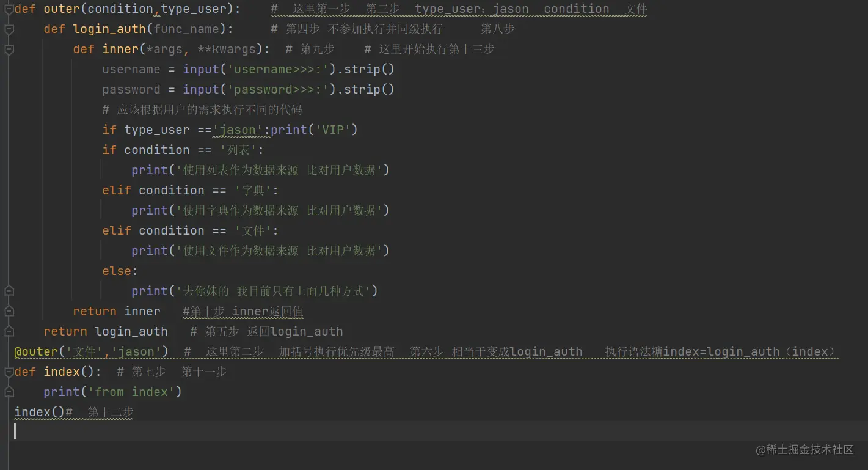Click the '@outer' decorator

[x=36, y=352]
